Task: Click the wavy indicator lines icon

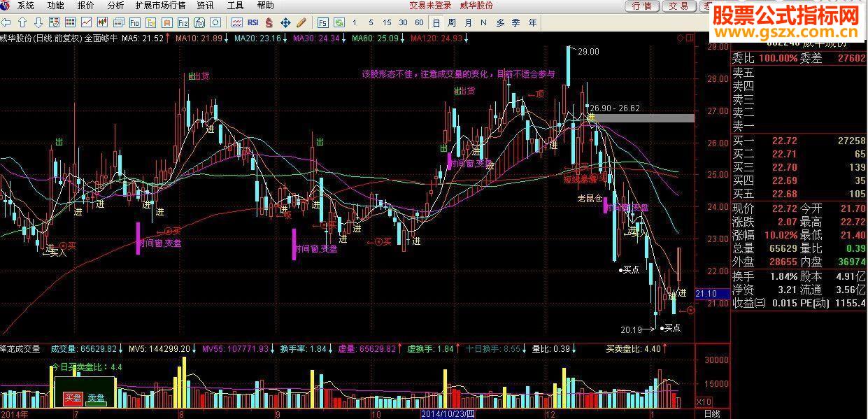Action: pyautogui.click(x=237, y=22)
